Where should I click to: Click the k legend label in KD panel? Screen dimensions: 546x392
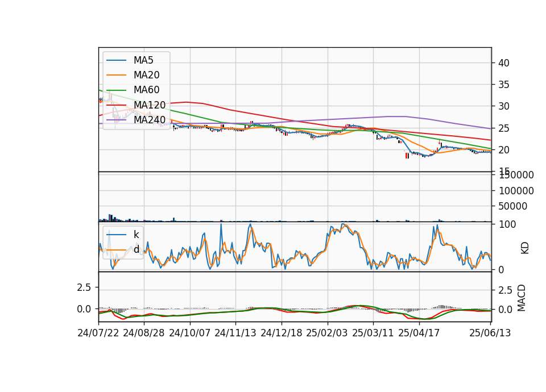coord(136,235)
